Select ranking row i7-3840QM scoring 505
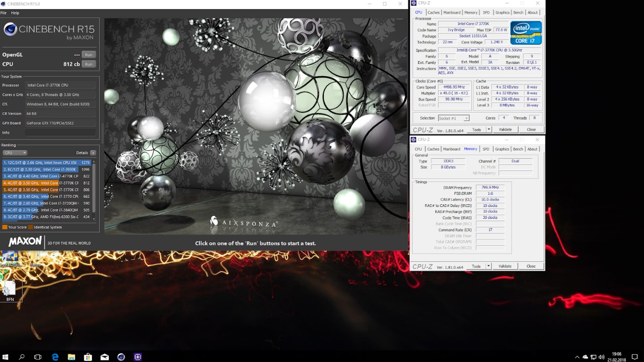Viewport: 644px width, 362px height. click(x=46, y=210)
